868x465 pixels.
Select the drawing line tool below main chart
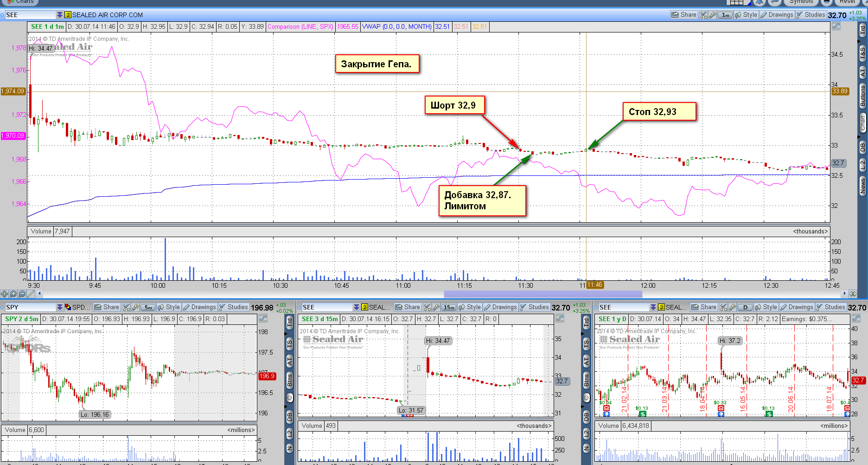tap(31, 294)
